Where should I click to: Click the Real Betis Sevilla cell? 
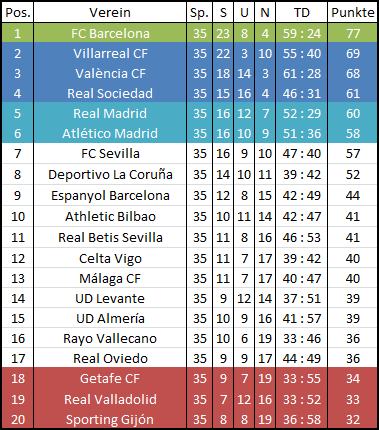point(110,237)
